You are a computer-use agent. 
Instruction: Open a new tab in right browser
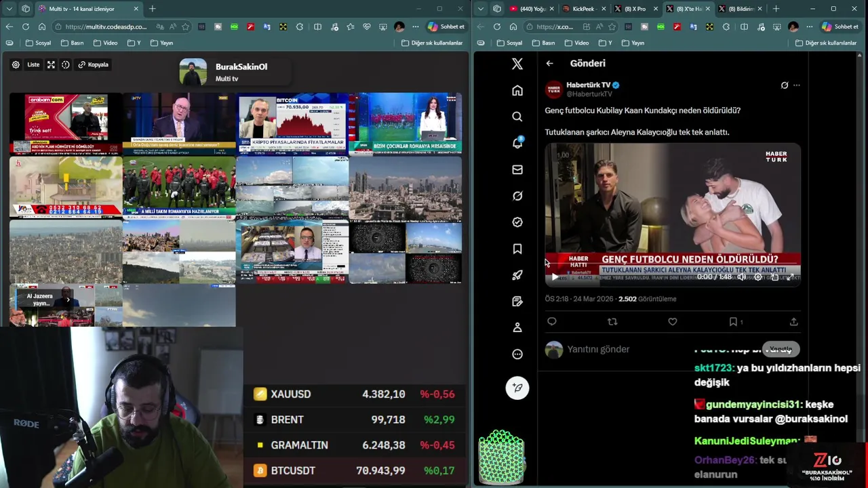776,9
